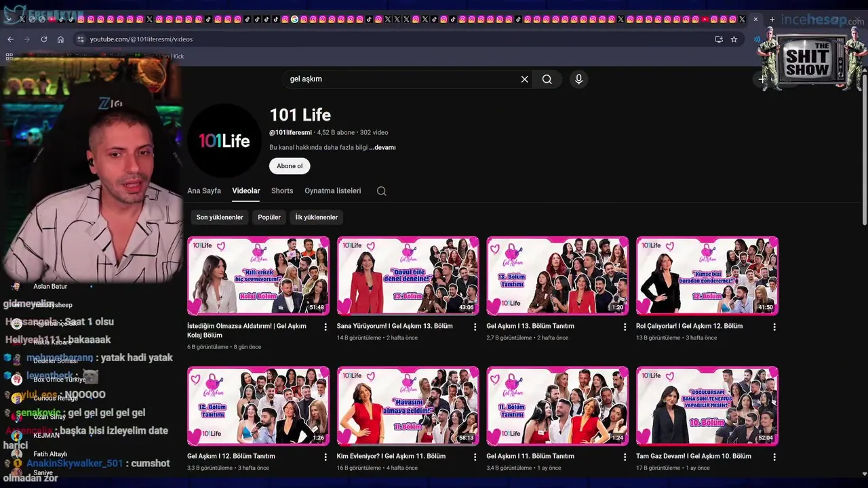Open menu for Tam Gaz Devam video

click(774, 457)
